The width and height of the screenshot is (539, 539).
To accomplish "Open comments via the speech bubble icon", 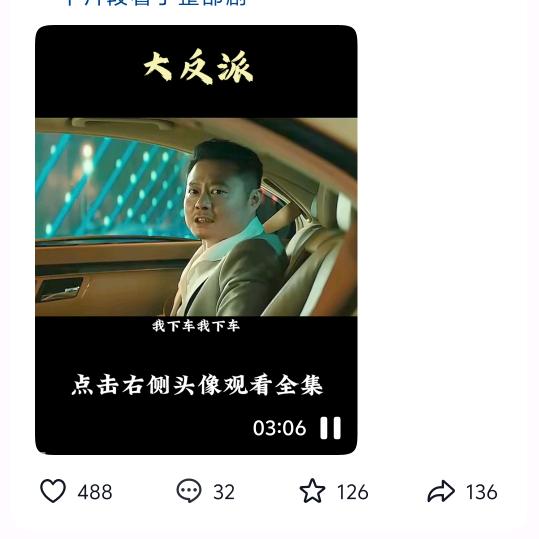I will [189, 491].
